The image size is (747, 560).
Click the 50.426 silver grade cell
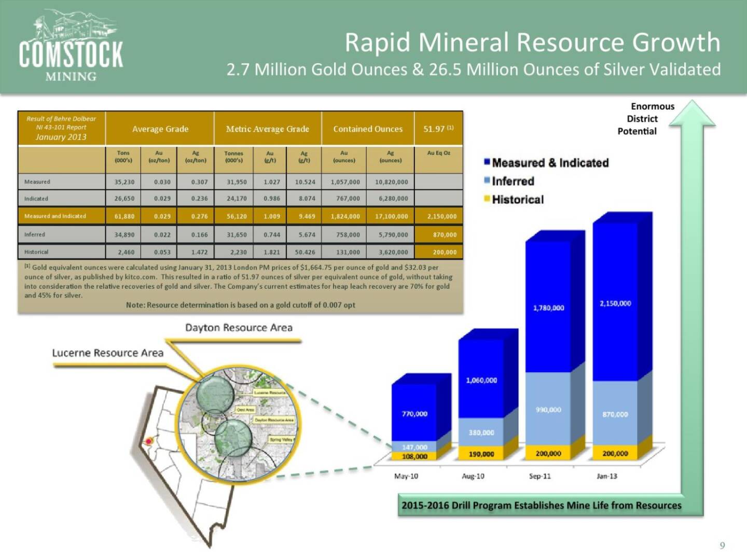[305, 253]
